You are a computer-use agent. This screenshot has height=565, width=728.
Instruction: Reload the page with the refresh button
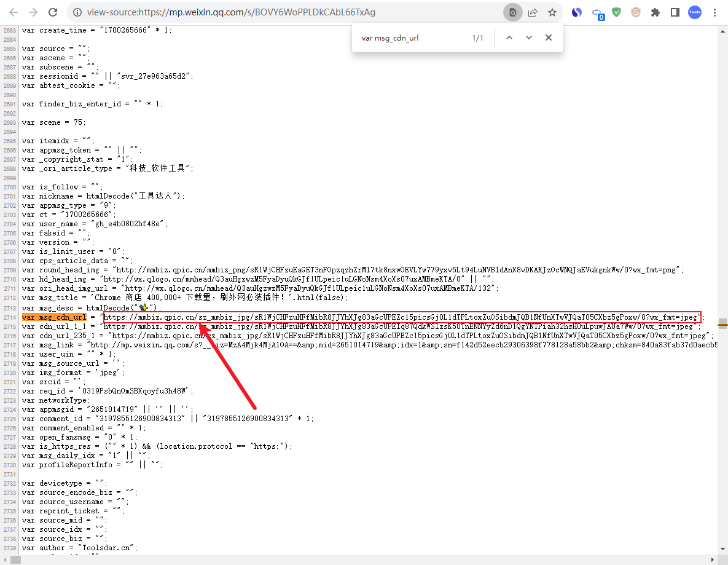click(x=53, y=12)
